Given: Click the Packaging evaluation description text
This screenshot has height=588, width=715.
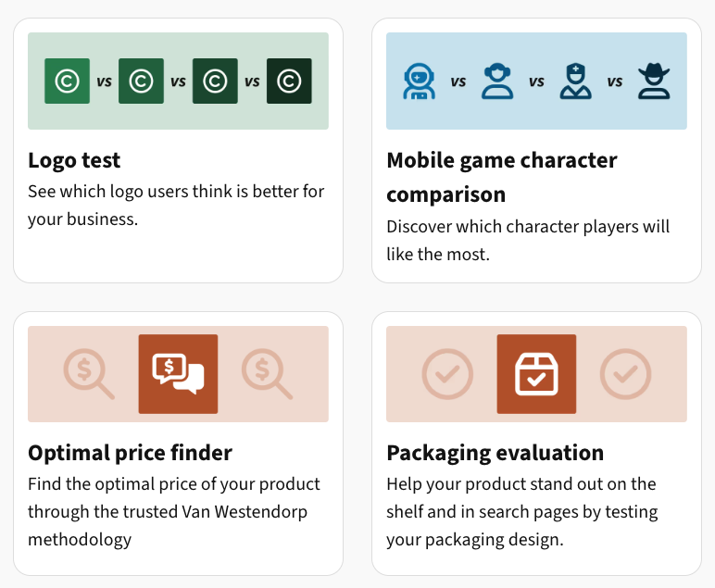Looking at the screenshot, I should coord(522,512).
